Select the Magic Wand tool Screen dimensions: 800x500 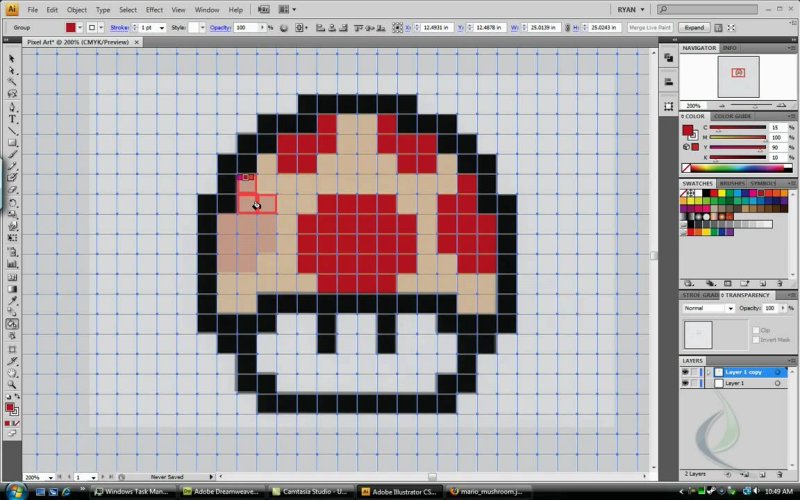[x=12, y=82]
